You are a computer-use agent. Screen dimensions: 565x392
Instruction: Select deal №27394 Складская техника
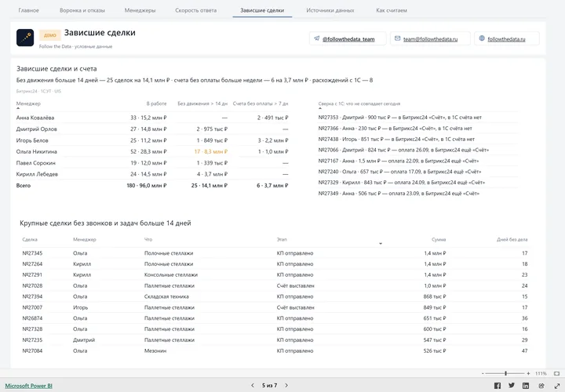[275, 296]
